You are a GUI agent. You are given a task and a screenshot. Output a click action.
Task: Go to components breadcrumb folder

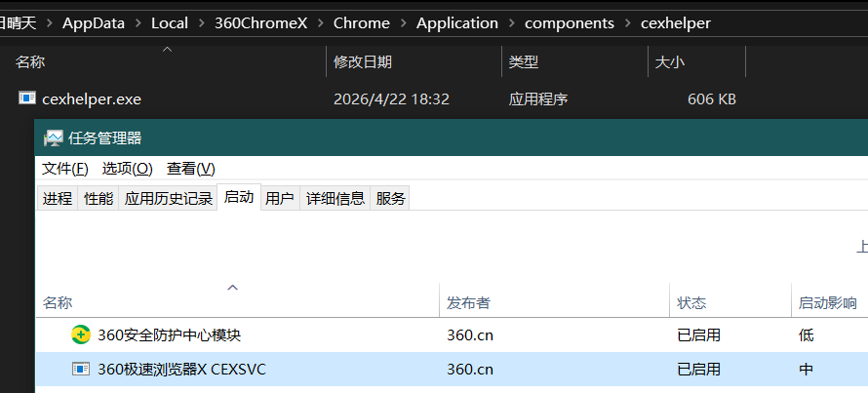(x=569, y=23)
